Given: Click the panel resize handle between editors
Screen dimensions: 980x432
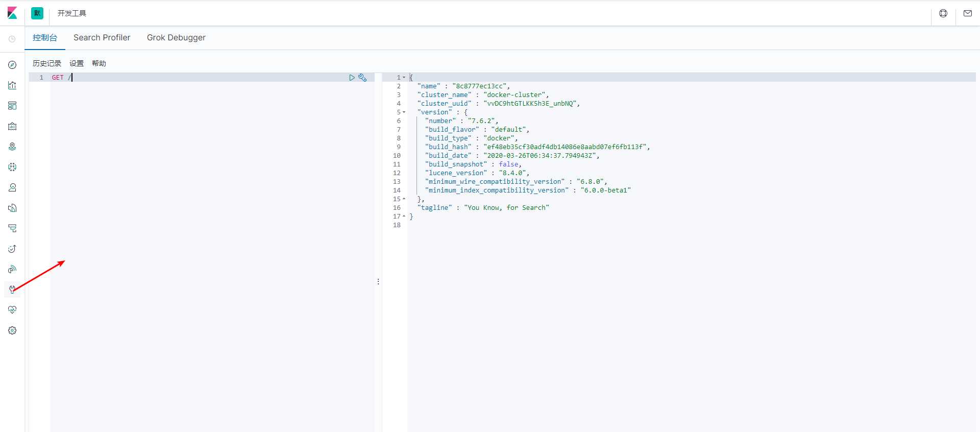Looking at the screenshot, I should [378, 281].
